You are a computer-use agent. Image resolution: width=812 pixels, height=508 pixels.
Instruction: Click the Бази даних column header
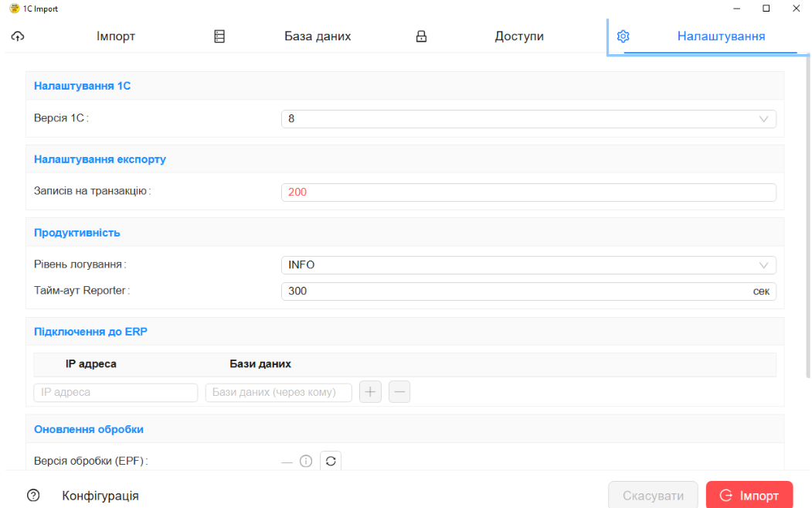coord(260,364)
